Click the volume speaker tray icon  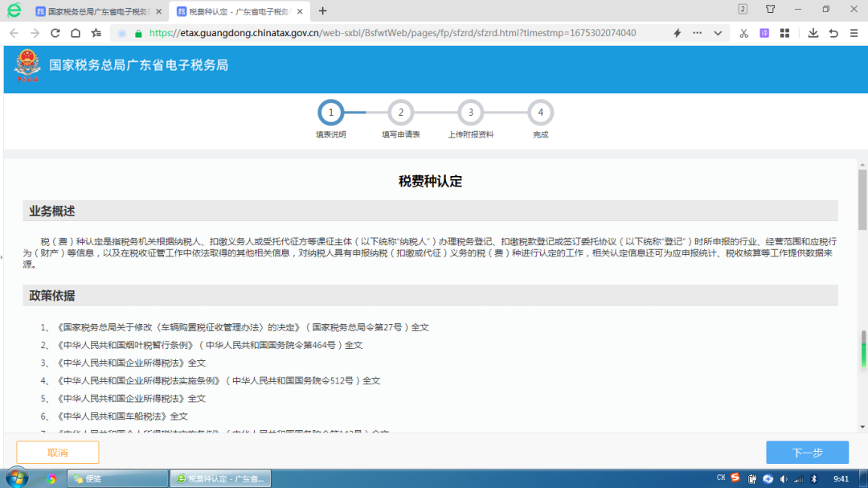[x=784, y=479]
